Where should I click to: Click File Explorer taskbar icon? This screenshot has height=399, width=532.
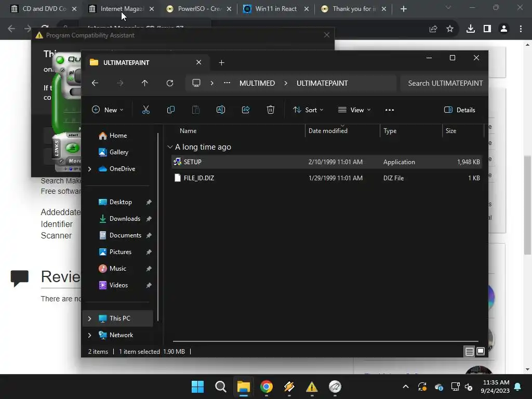point(243,387)
